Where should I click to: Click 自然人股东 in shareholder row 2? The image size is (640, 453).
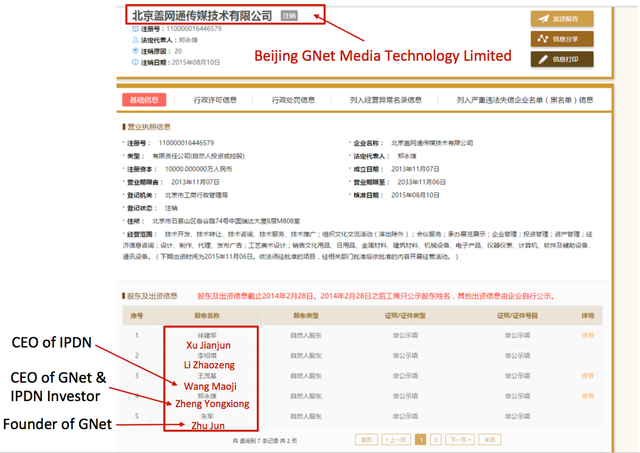(x=306, y=355)
